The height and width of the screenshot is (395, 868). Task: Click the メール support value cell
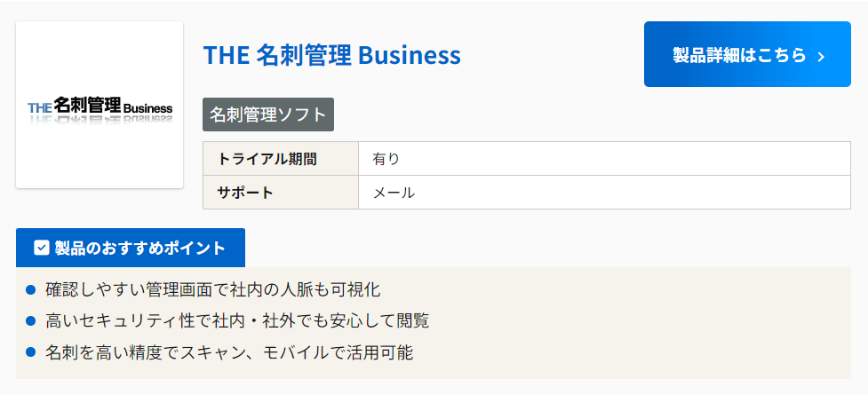tap(394, 193)
